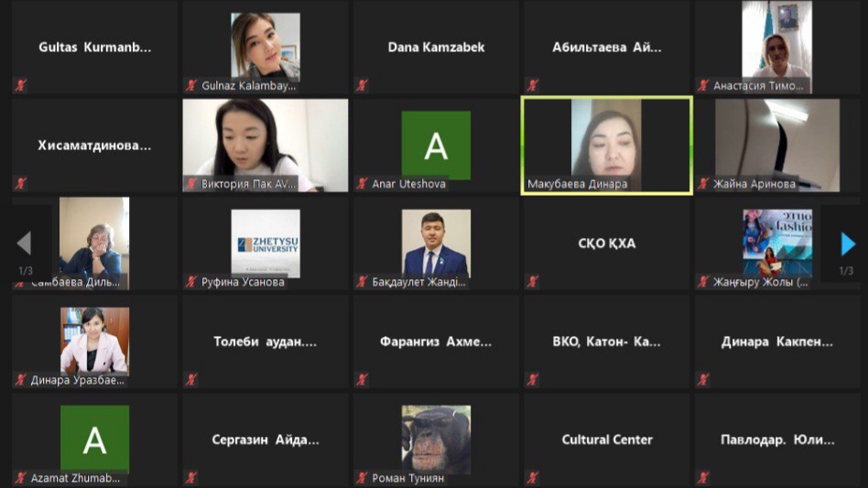
Task: Select the chimpanzee avatar of Роман Туниян
Action: (x=436, y=439)
